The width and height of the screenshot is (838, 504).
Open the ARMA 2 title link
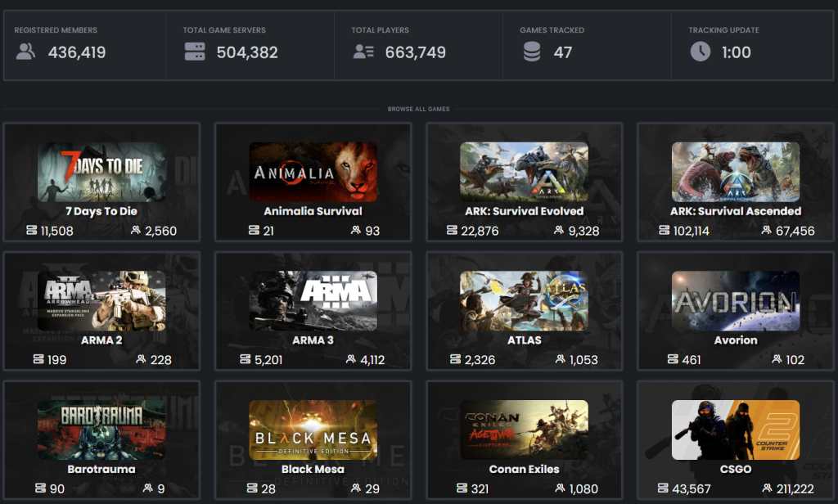click(x=101, y=340)
